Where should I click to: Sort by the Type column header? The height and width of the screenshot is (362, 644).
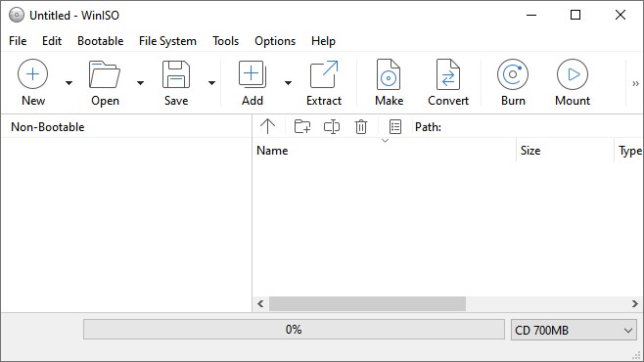pyautogui.click(x=629, y=151)
